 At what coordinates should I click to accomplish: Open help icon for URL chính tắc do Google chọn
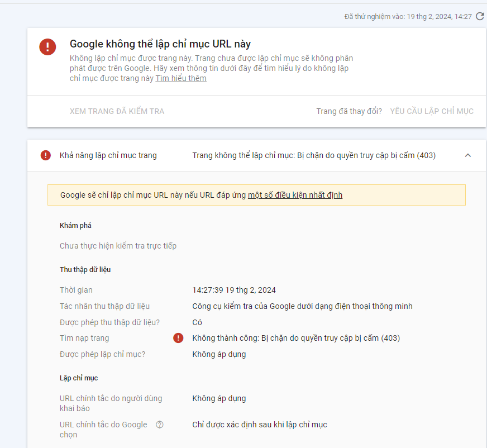160,425
